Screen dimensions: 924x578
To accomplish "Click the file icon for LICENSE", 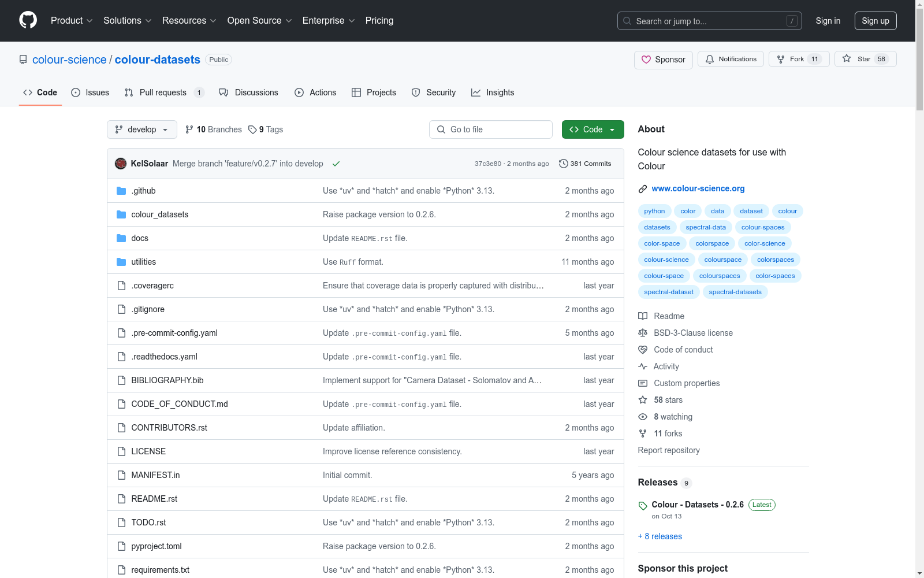I will (121, 451).
